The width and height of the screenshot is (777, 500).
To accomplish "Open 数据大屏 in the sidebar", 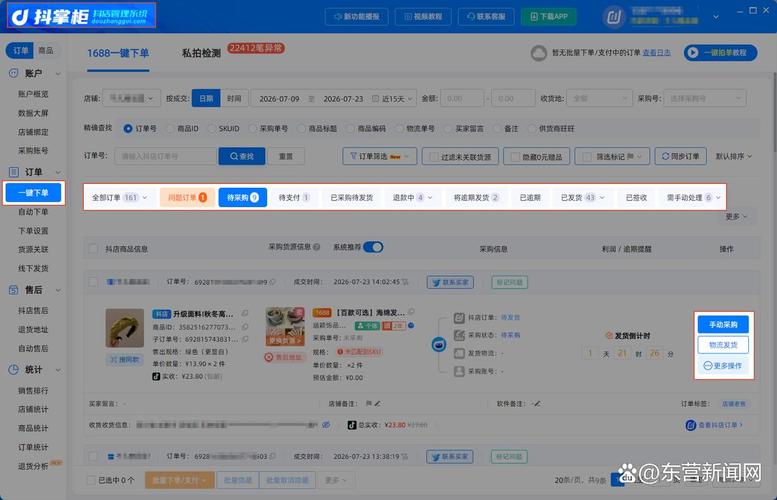I will pos(33,113).
